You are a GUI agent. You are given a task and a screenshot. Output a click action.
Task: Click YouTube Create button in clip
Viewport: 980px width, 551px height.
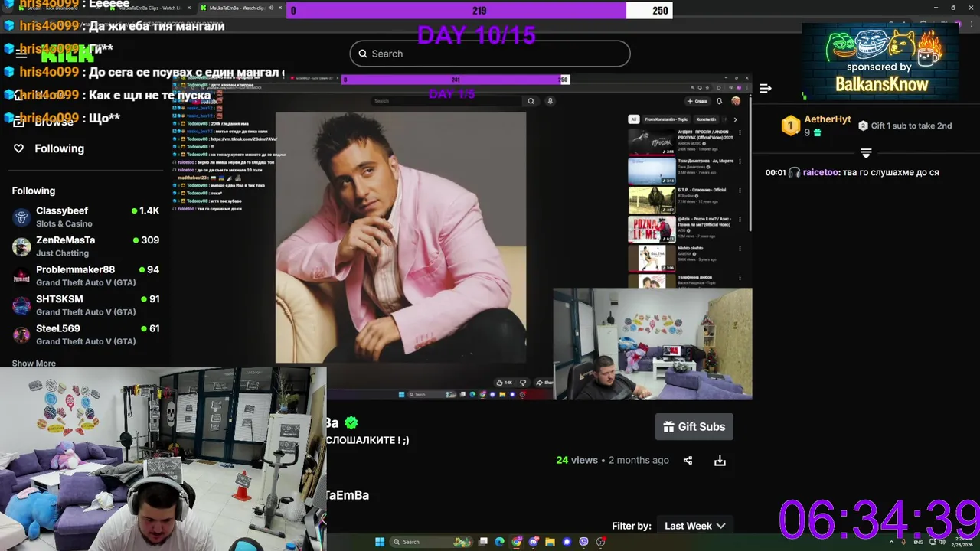pyautogui.click(x=697, y=101)
